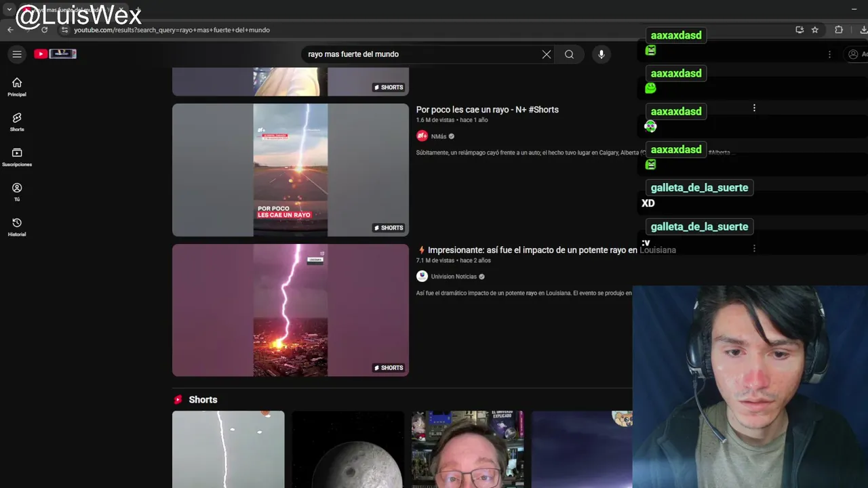
Task: Go to Principal in the sidebar
Action: coord(17,87)
